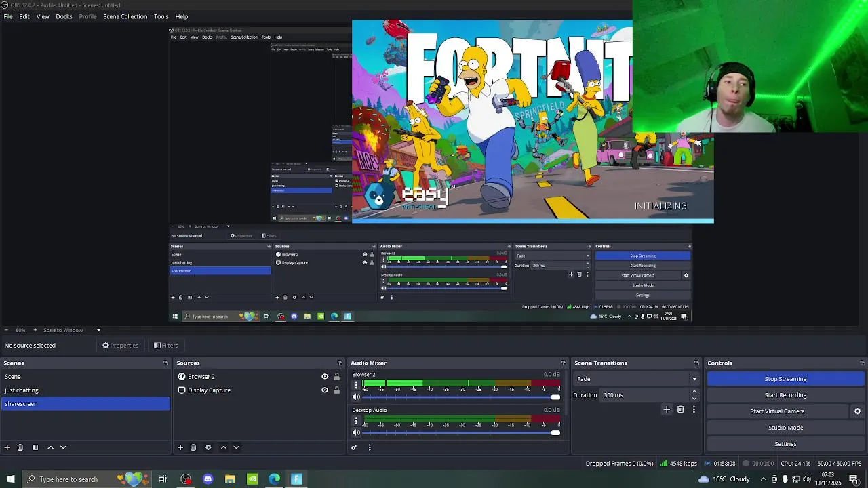The width and height of the screenshot is (868, 488).
Task: Pop out the Scene Transitions dock
Action: tap(696, 363)
